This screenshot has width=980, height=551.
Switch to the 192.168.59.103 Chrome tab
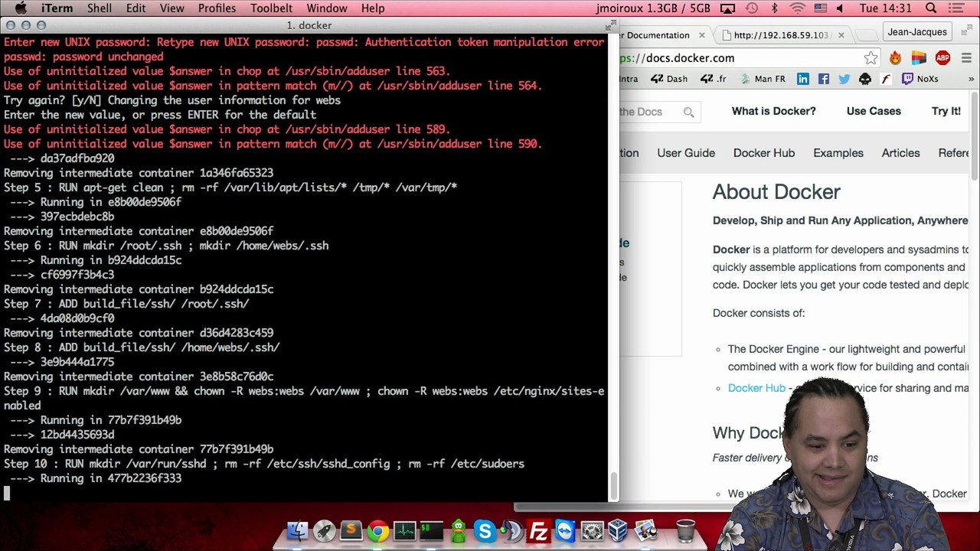click(x=780, y=35)
